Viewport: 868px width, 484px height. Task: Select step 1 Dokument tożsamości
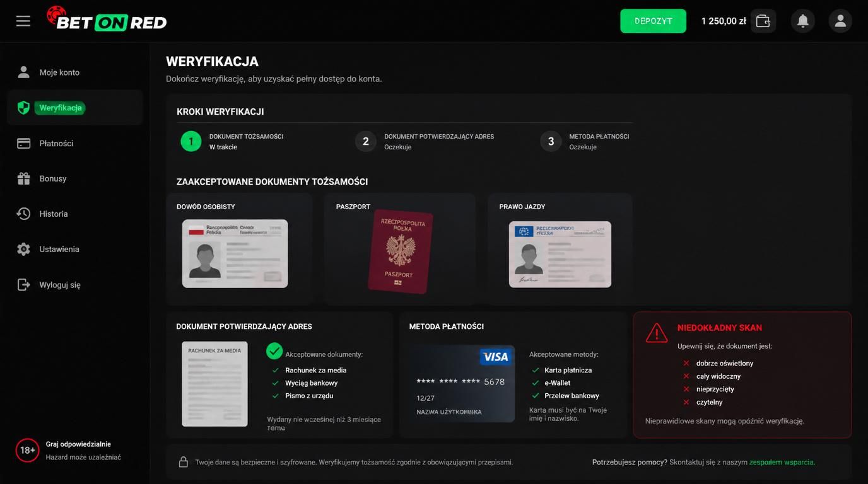tap(232, 141)
